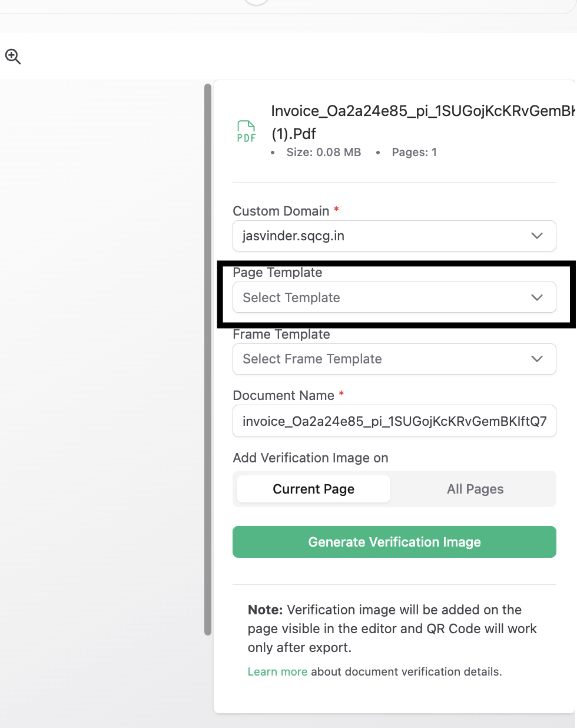Click the zoom in magnifier icon

13,57
